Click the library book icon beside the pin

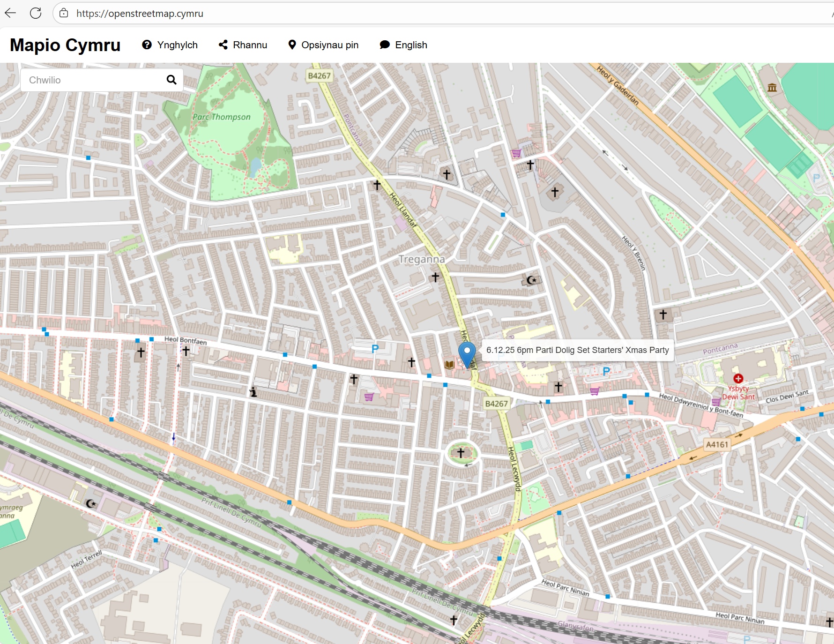coord(449,365)
